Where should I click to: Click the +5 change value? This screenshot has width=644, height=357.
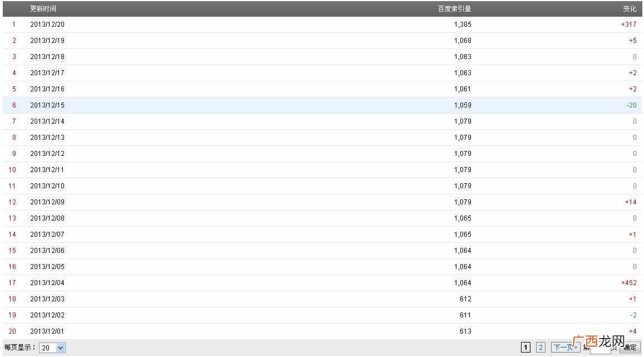click(632, 40)
